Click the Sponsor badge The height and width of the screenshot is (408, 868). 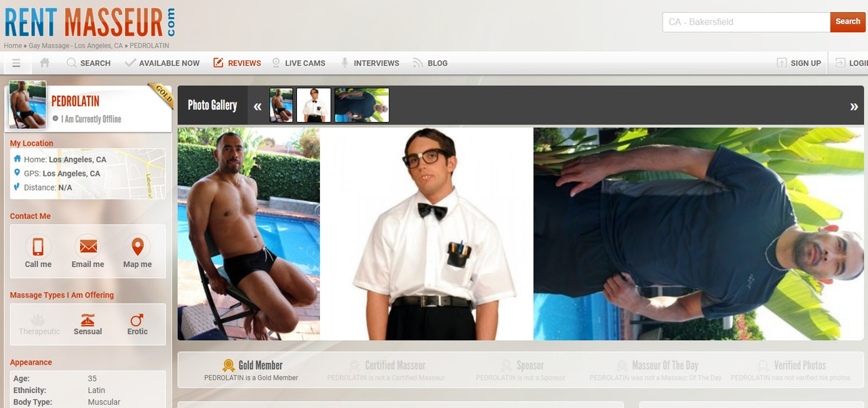[x=521, y=370]
